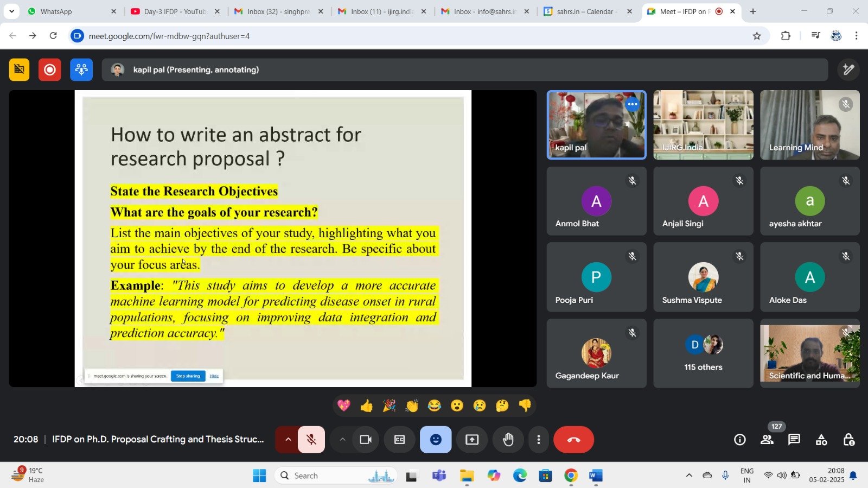Open the send a reaction emoji button
This screenshot has height=488, width=868.
(x=436, y=440)
